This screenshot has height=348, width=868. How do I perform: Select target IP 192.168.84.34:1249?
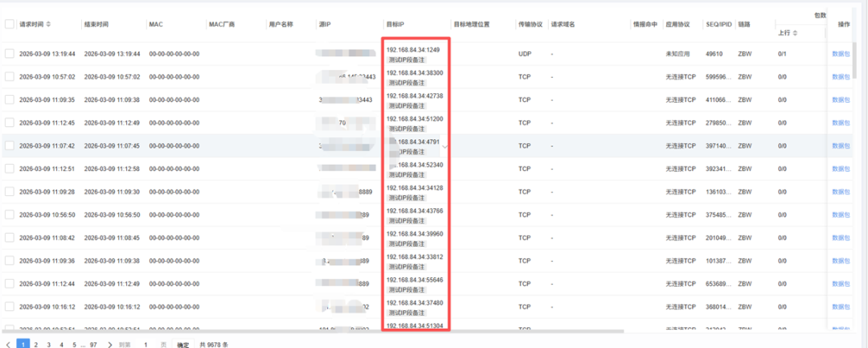tap(414, 50)
